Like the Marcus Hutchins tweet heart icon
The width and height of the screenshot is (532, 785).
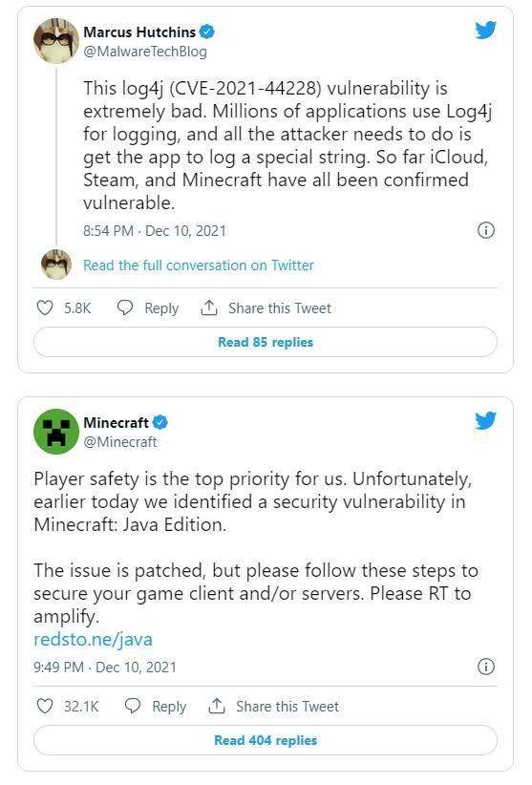click(45, 308)
